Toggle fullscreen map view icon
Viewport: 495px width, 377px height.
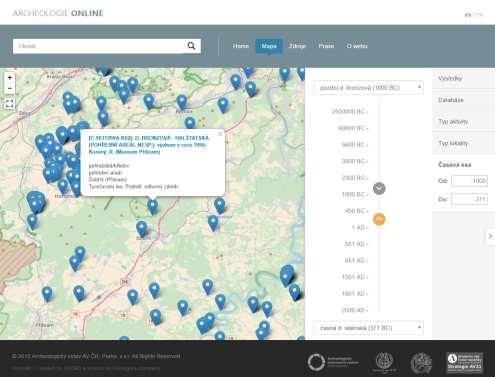(10, 104)
